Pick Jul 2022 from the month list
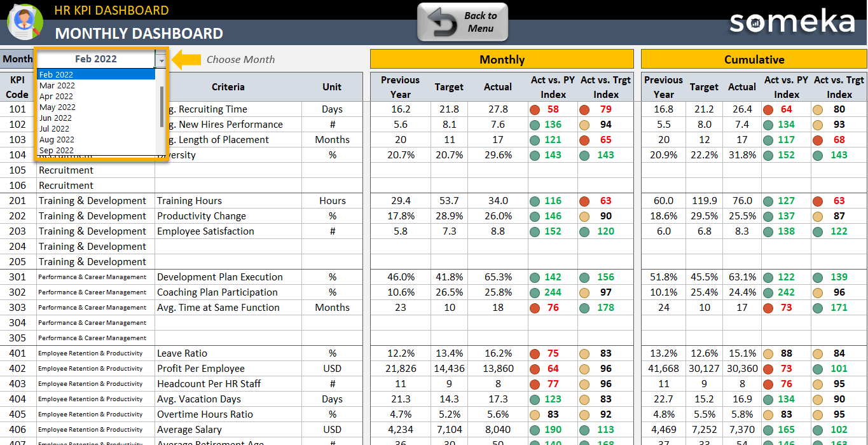 [x=96, y=128]
